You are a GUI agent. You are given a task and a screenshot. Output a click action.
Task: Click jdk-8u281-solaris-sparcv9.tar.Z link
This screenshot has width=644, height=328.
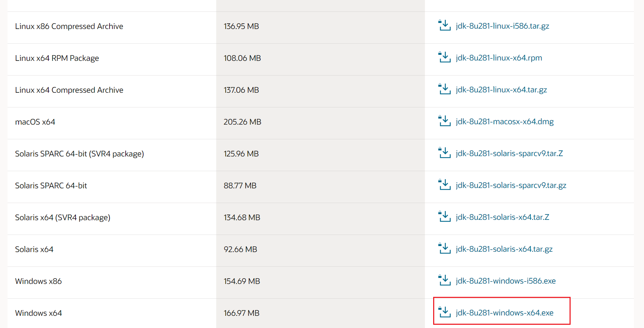(x=509, y=153)
